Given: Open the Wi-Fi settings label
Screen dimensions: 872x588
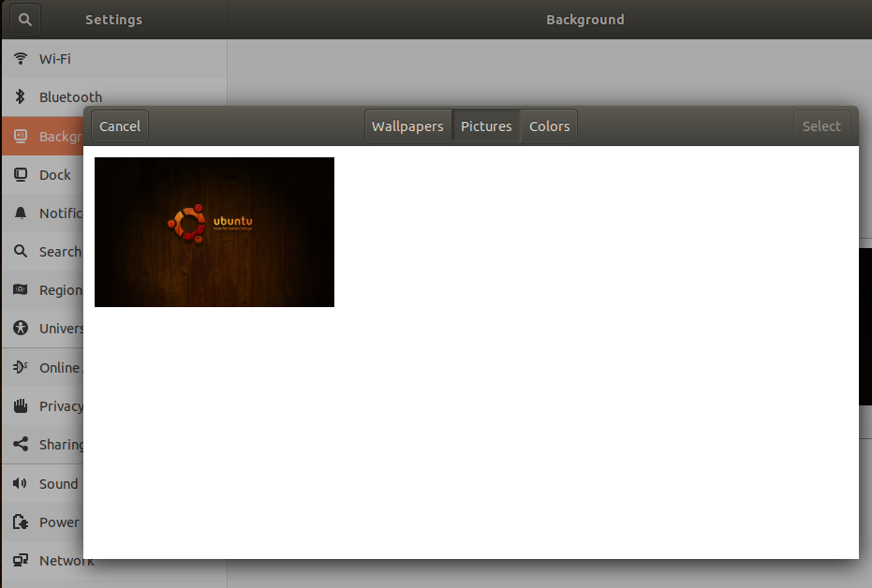Looking at the screenshot, I should 55,59.
